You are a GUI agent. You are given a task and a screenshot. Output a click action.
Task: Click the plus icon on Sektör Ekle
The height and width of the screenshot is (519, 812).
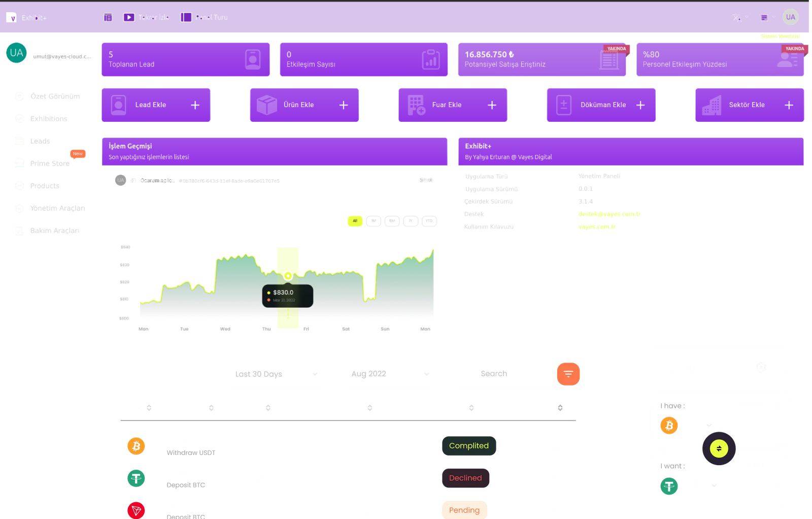(x=789, y=105)
